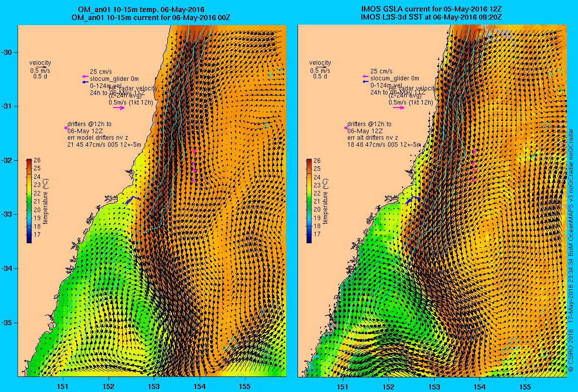Click '0.5 d' label in the OM_an01 panel

(40, 76)
